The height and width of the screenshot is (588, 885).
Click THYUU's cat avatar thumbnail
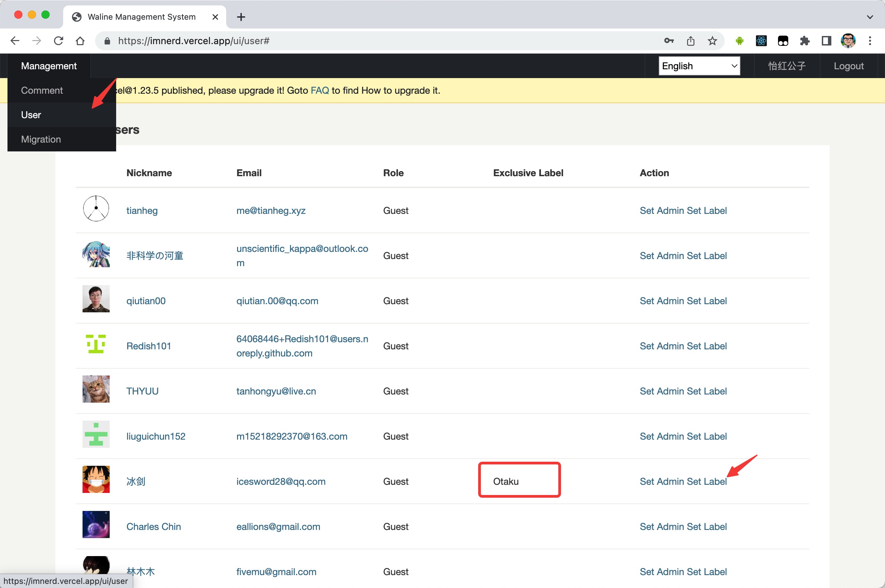96,389
